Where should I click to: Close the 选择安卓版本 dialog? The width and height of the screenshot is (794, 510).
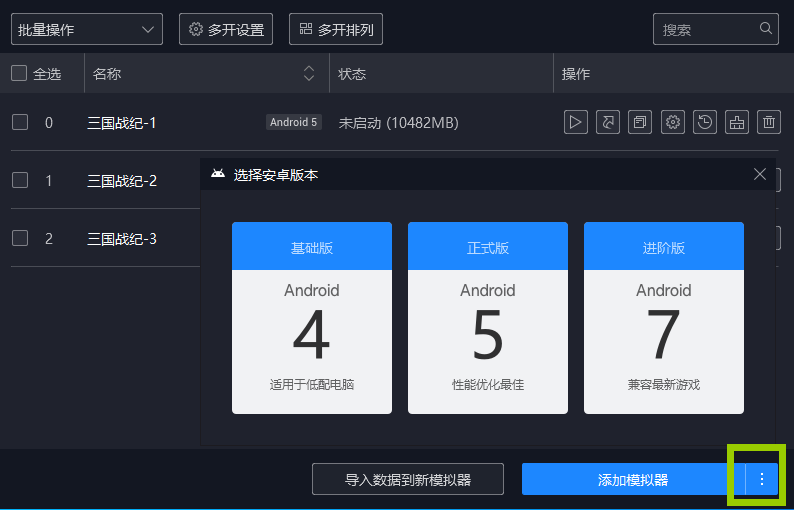pos(760,174)
